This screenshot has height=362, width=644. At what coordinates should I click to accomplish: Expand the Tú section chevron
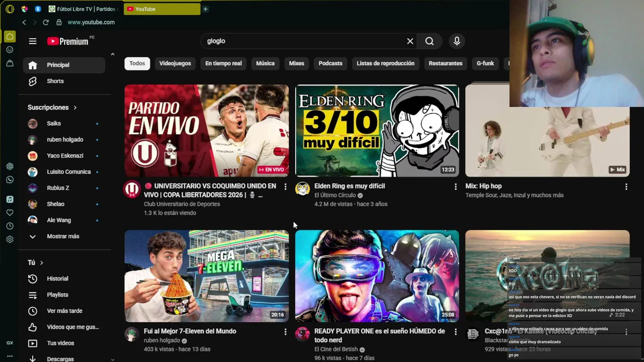pos(41,262)
